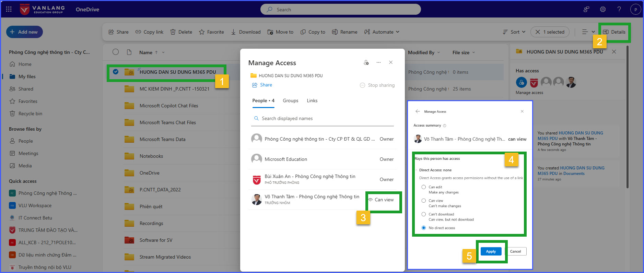
Task: Open the Notebooks folder
Action: [x=151, y=156]
